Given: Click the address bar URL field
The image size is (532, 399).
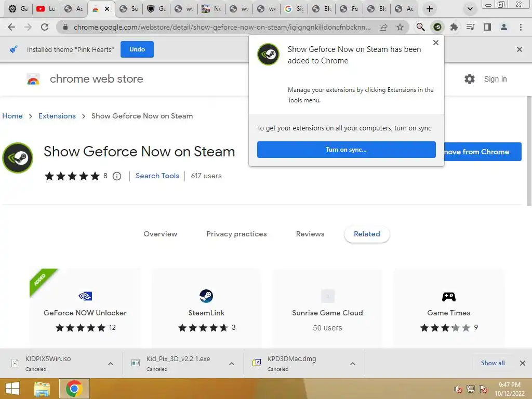Looking at the screenshot, I should 222,27.
